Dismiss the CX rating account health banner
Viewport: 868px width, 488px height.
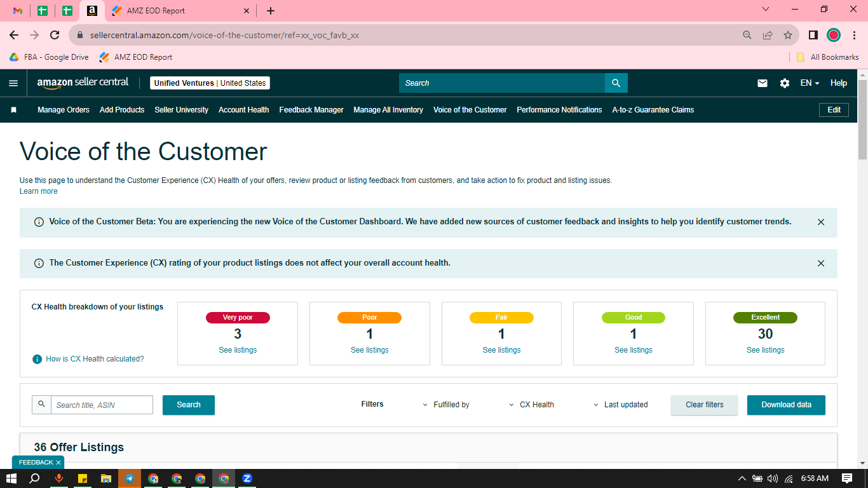(821, 263)
